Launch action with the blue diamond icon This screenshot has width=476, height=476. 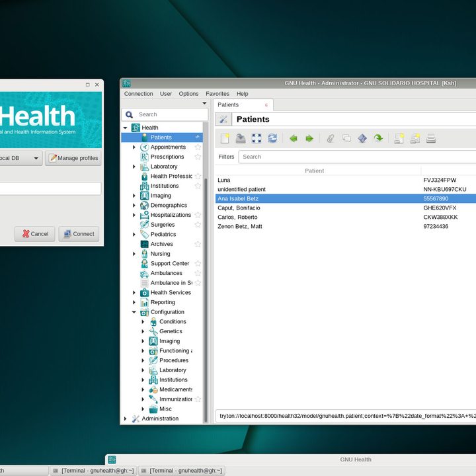(362, 138)
